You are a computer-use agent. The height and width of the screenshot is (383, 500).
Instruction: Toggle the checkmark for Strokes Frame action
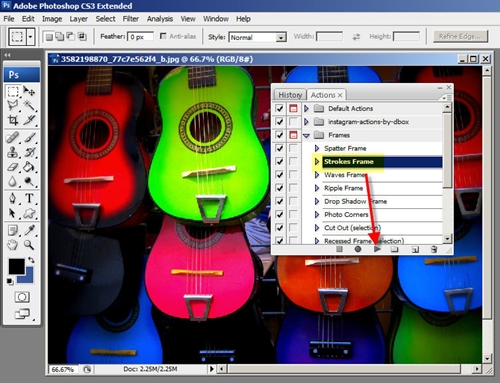pos(279,162)
